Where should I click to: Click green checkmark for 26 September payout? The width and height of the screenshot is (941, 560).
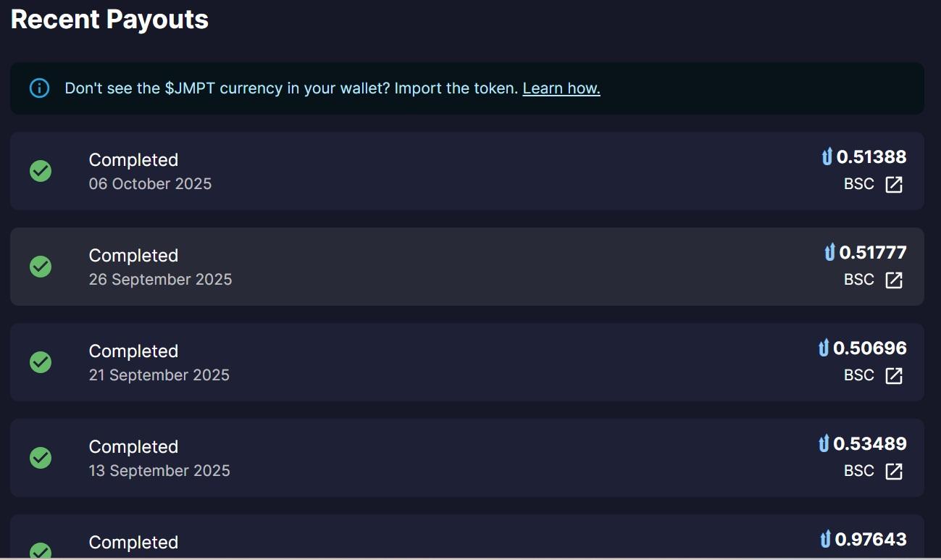point(41,267)
